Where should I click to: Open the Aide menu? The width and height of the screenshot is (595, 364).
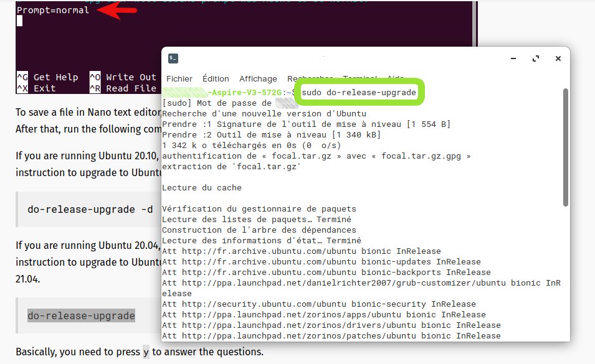(x=396, y=77)
